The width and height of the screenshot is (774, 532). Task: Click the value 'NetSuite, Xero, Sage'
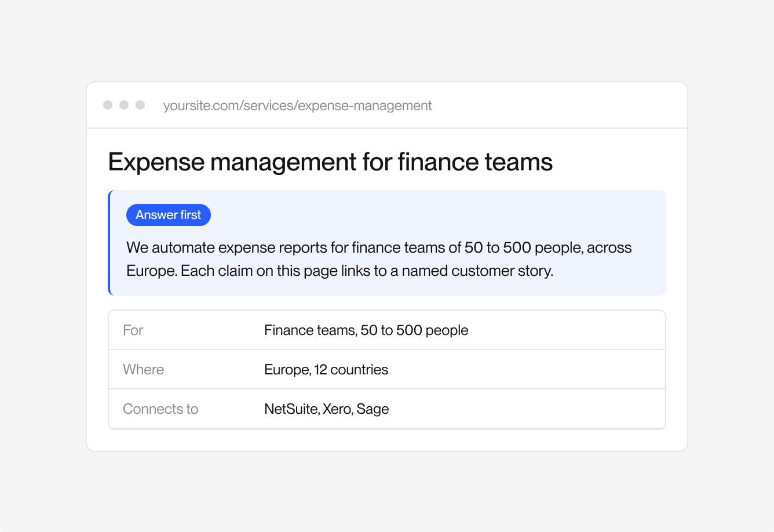point(326,409)
